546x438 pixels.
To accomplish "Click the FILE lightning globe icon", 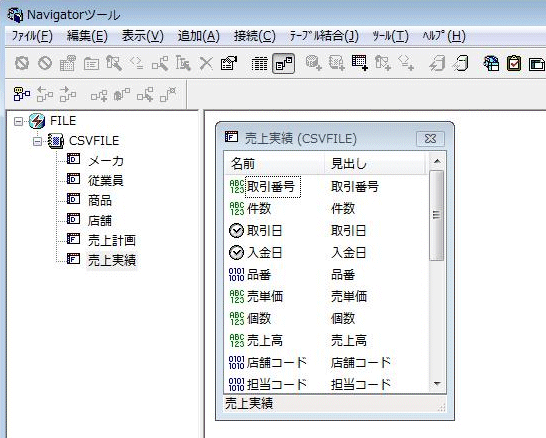I will coord(37,121).
